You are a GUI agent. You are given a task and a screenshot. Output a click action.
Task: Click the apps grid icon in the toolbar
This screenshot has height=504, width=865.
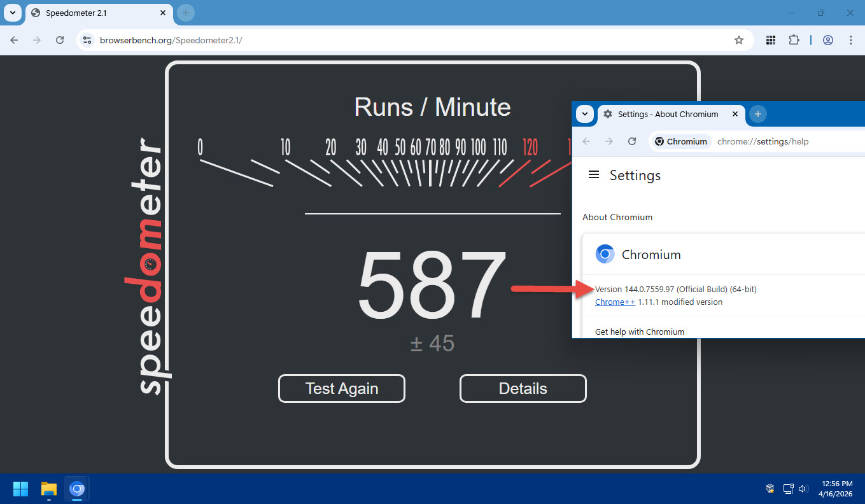770,40
